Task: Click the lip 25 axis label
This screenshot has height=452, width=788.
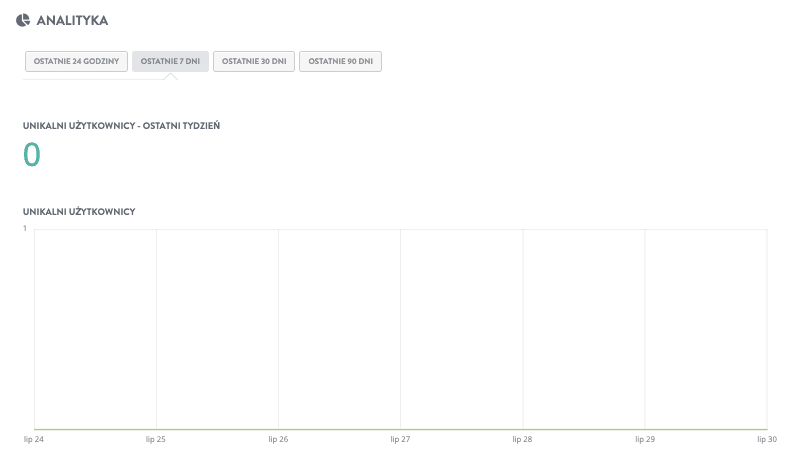Action: pyautogui.click(x=156, y=439)
